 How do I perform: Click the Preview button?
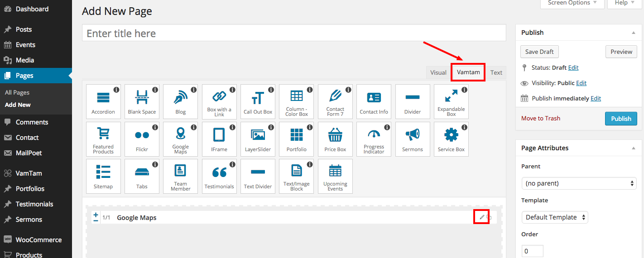(621, 52)
